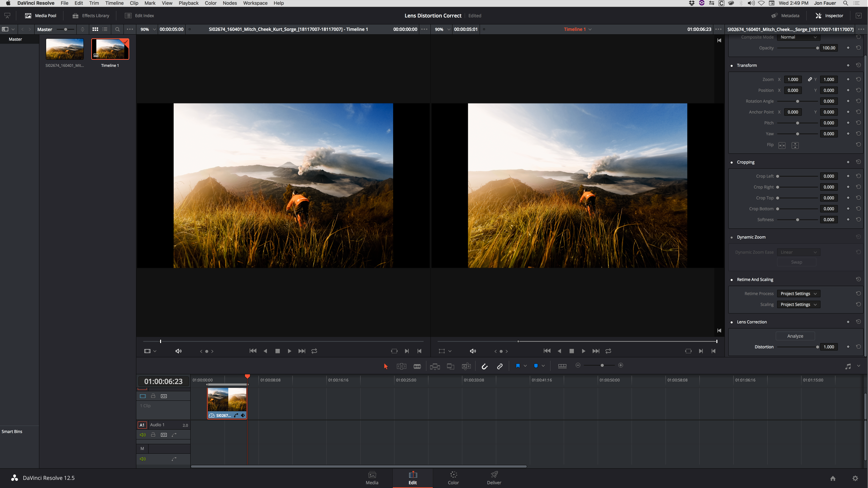Open the Dynamic Zoom Ease dropdown

798,252
